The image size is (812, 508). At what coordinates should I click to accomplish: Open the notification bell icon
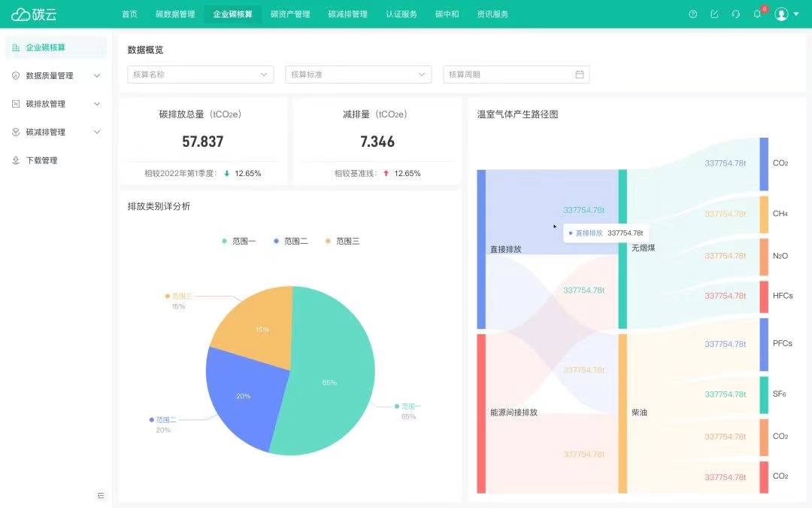point(757,14)
